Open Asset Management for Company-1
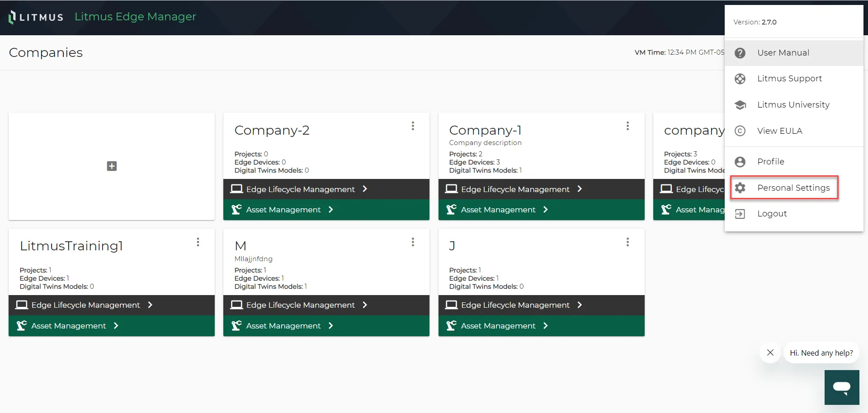 [542, 210]
